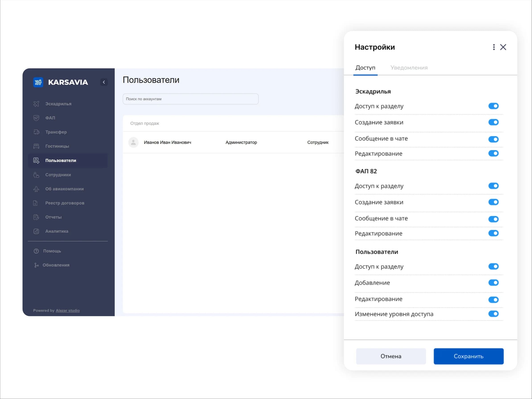The width and height of the screenshot is (532, 399).
Task: Open the Помощь question mark icon
Action: [x=36, y=251]
